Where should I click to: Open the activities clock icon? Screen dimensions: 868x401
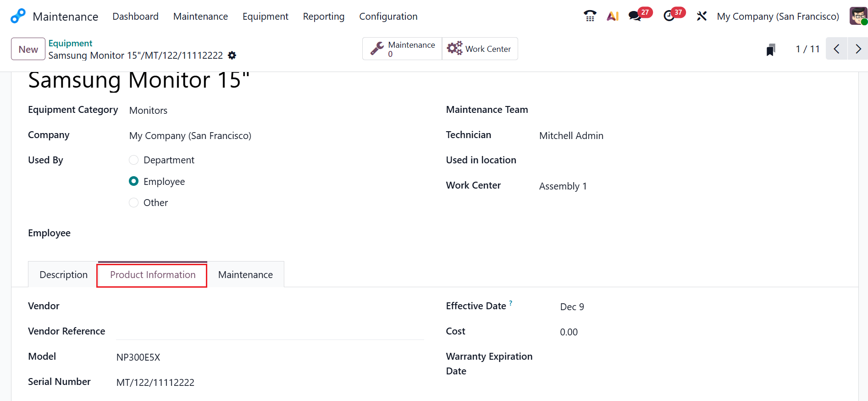coord(669,16)
